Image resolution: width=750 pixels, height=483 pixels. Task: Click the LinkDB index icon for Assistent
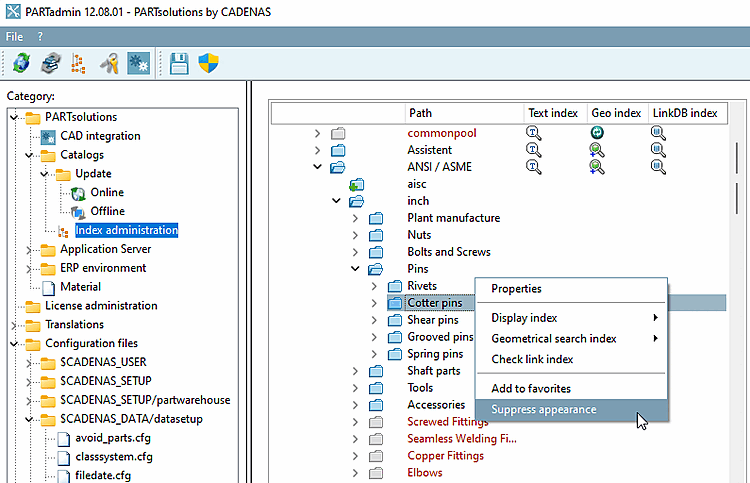point(658,150)
